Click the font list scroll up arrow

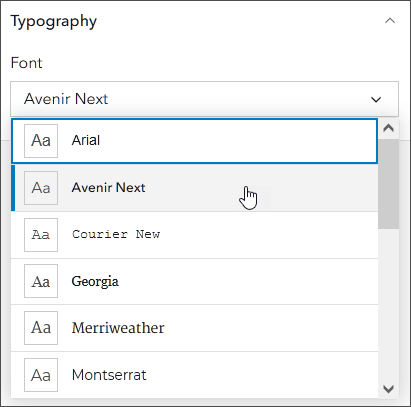click(389, 128)
